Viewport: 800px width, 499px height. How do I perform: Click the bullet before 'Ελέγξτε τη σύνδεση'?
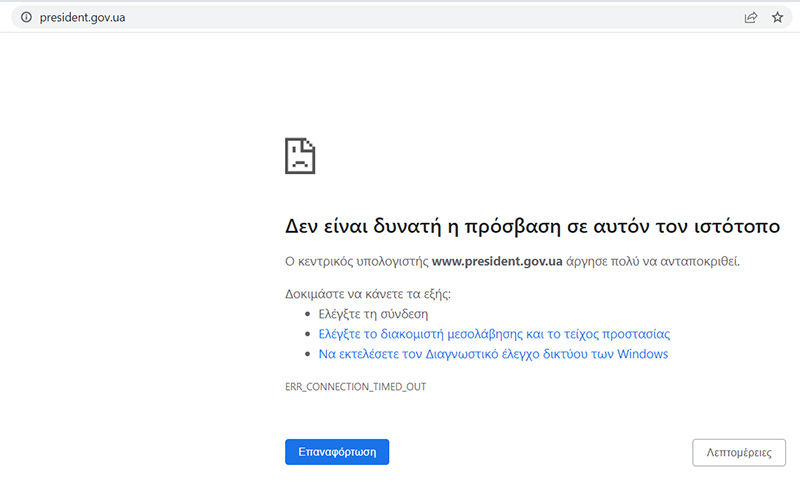(307, 314)
